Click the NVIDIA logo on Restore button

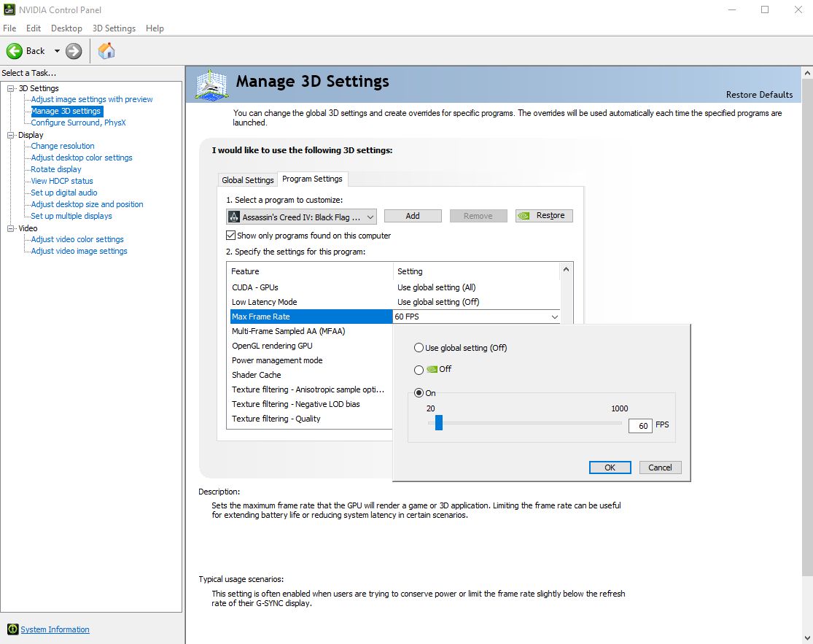click(x=524, y=216)
